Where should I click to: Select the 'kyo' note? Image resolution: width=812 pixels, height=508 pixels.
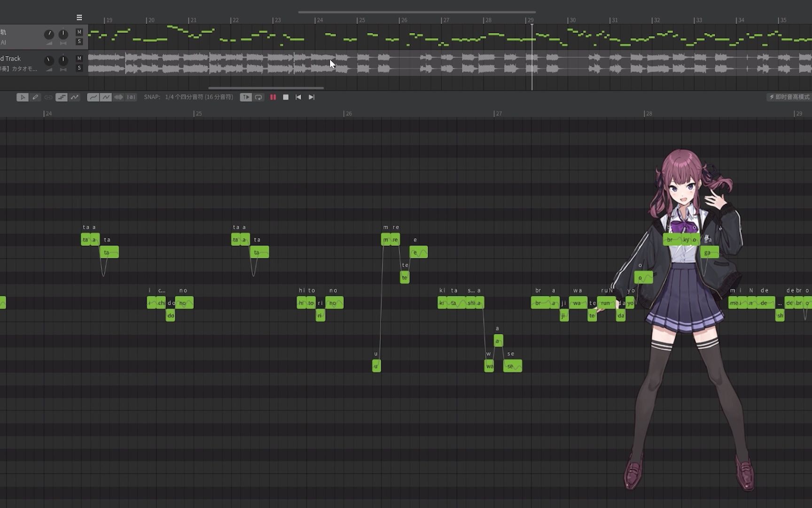point(686,240)
